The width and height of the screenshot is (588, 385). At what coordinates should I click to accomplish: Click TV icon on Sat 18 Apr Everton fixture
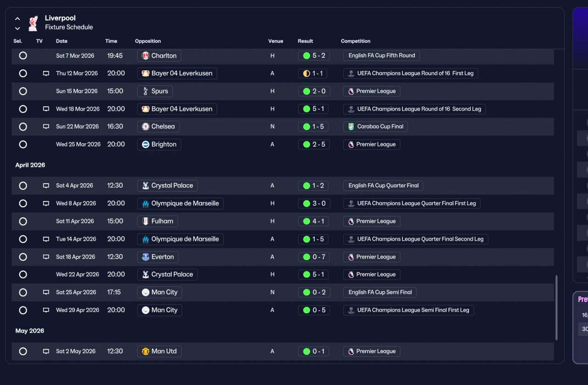click(46, 257)
